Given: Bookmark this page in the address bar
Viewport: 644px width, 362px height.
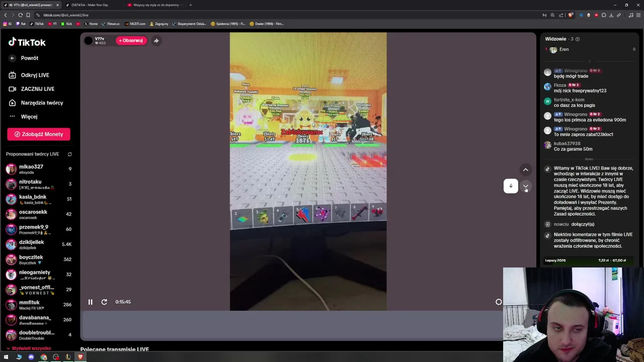Looking at the screenshot, I should pos(28,15).
